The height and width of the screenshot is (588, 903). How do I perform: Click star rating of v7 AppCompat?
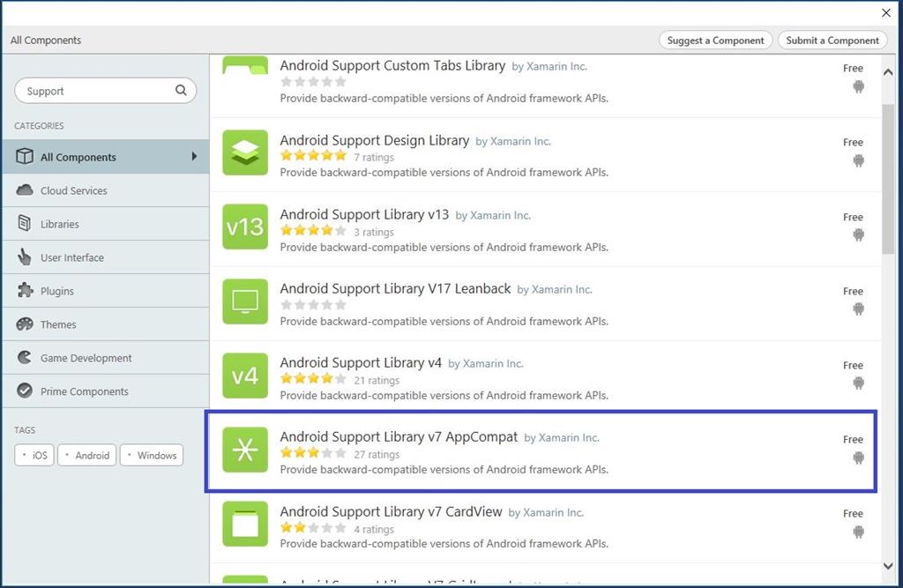[313, 452]
